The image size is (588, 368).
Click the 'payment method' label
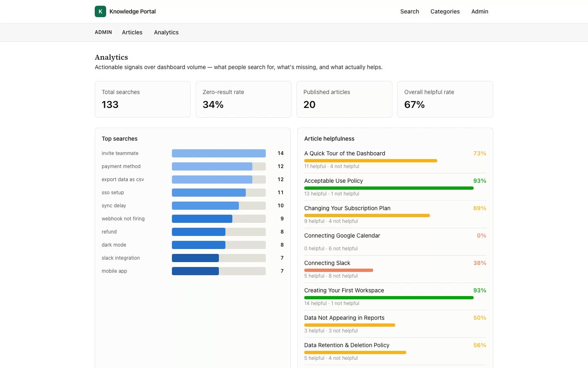(x=121, y=166)
